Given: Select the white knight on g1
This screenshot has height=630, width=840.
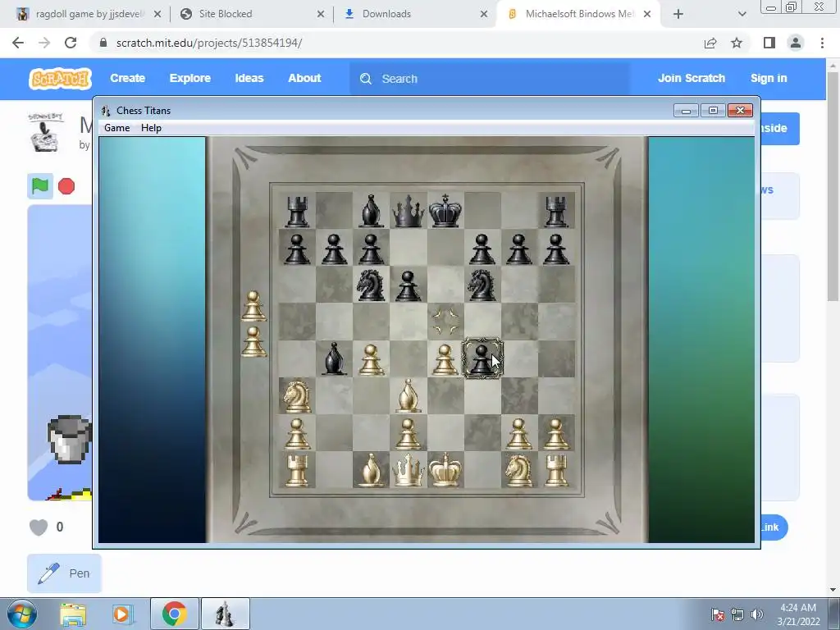Looking at the screenshot, I should [518, 470].
